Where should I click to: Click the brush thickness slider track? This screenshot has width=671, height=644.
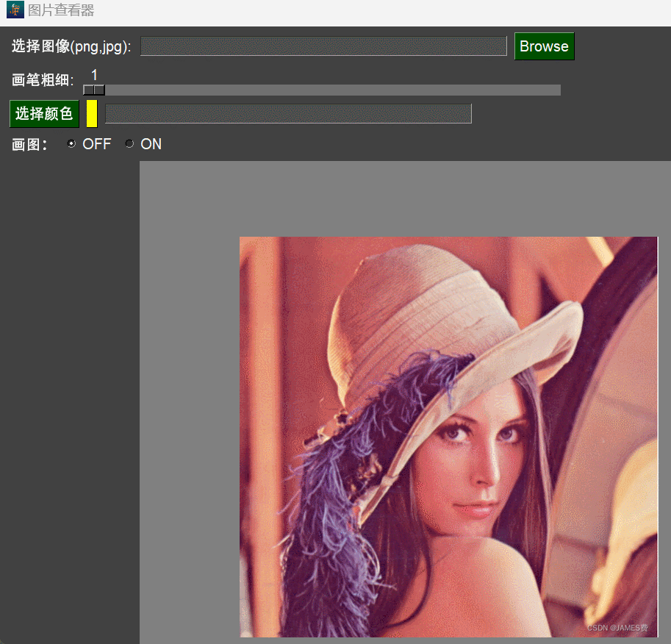tap(322, 90)
